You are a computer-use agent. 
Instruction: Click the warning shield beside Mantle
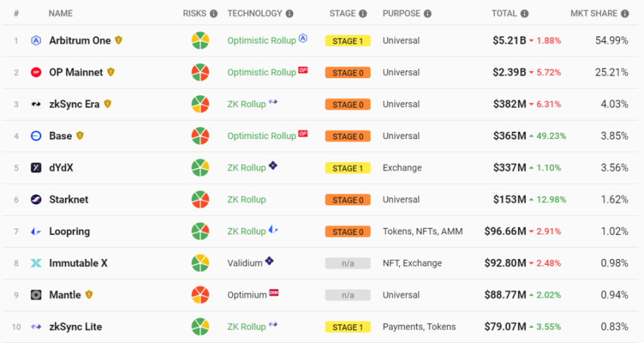89,295
